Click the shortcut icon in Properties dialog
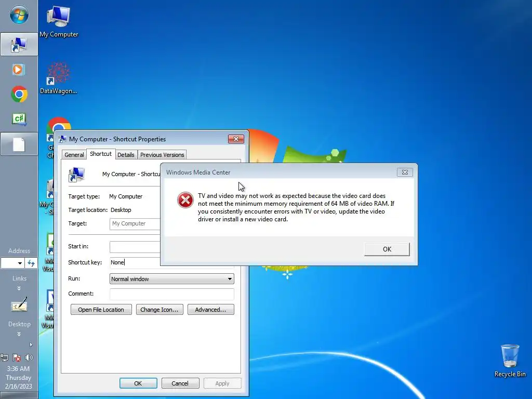The image size is (532, 399). 76,175
